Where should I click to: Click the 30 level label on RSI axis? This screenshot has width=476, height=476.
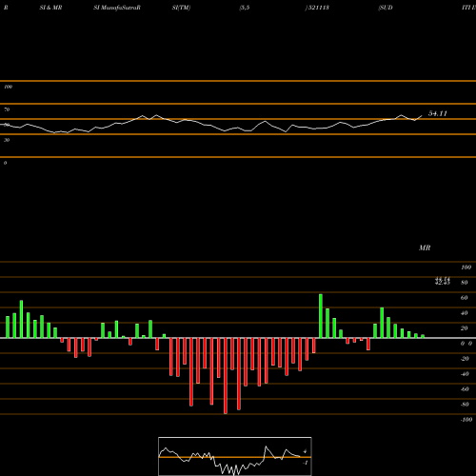point(7,140)
